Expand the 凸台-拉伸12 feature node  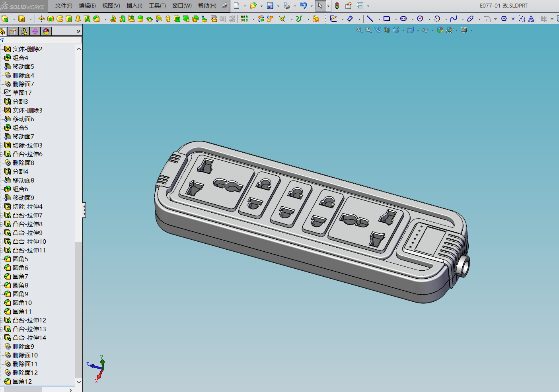point(1,320)
